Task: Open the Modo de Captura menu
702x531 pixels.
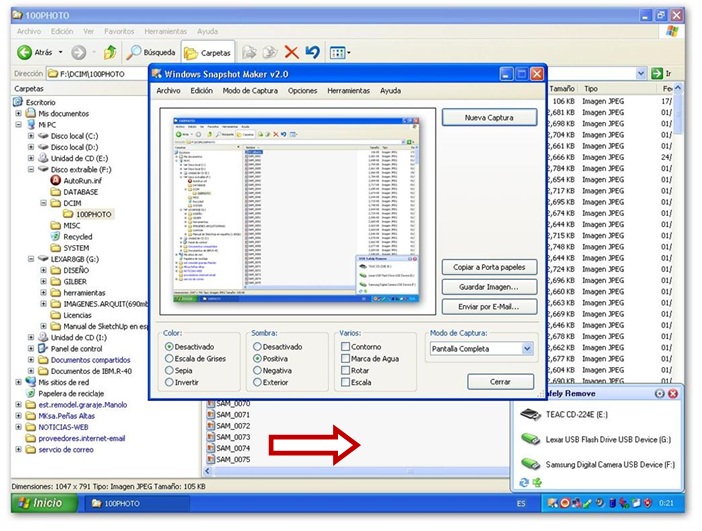Action: pyautogui.click(x=250, y=91)
